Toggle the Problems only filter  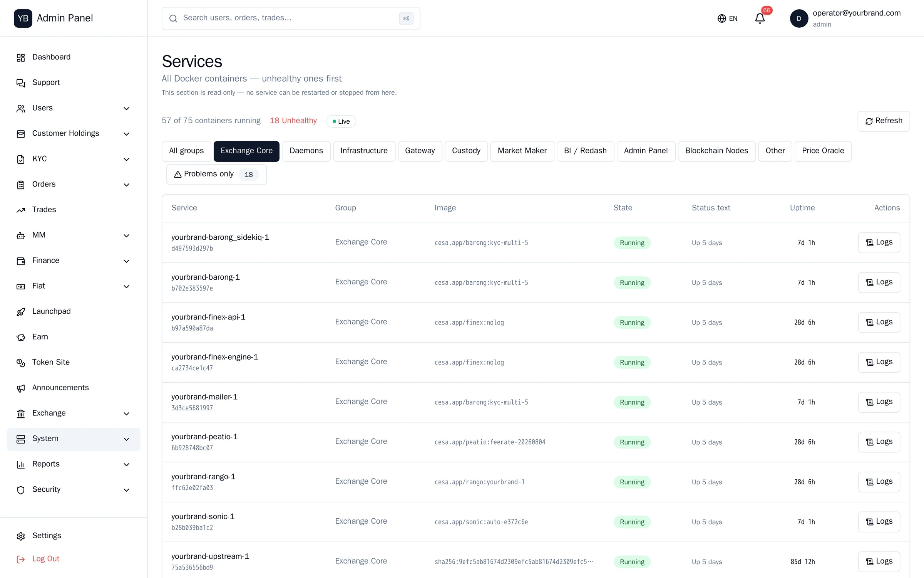(216, 174)
